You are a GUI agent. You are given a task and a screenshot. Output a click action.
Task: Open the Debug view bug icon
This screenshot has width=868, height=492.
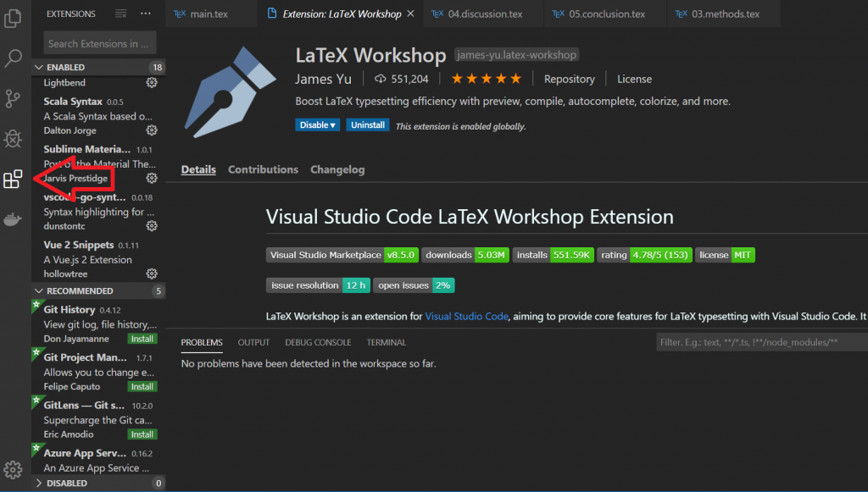[x=13, y=140]
